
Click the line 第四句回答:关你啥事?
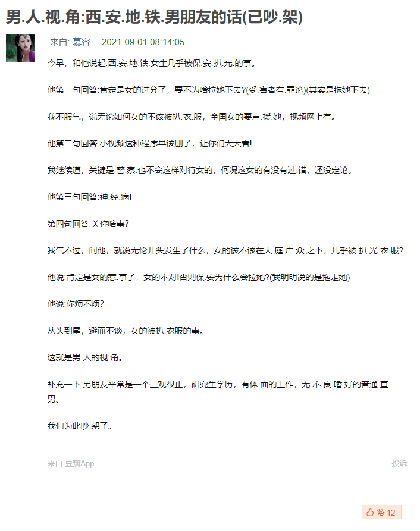[x=88, y=224]
